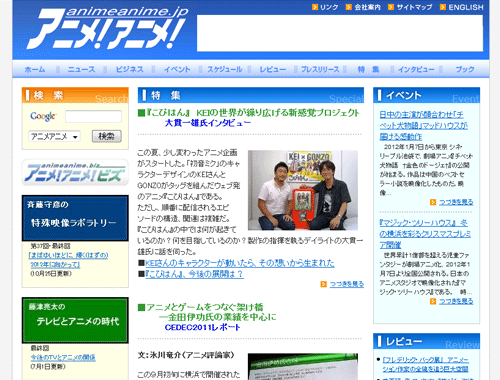Screen dimensions: 500x380
Task: Open the レビュー menu item
Action: point(273,69)
